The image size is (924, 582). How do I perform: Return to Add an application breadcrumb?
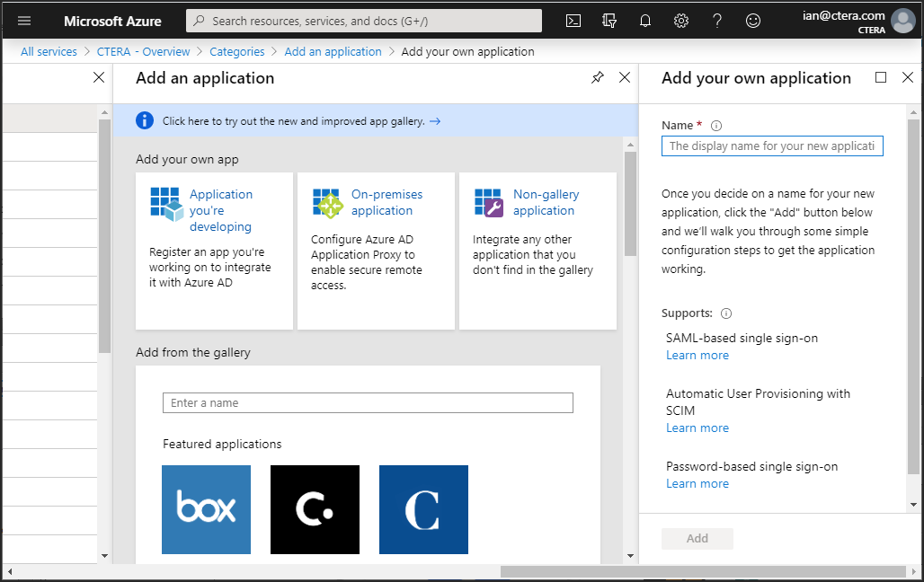point(333,52)
